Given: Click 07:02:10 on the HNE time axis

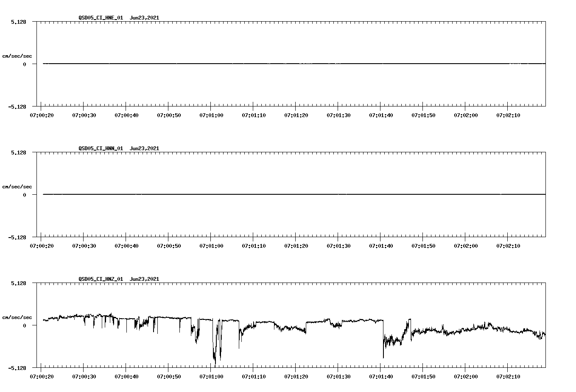Looking at the screenshot, I should pyautogui.click(x=508, y=115).
